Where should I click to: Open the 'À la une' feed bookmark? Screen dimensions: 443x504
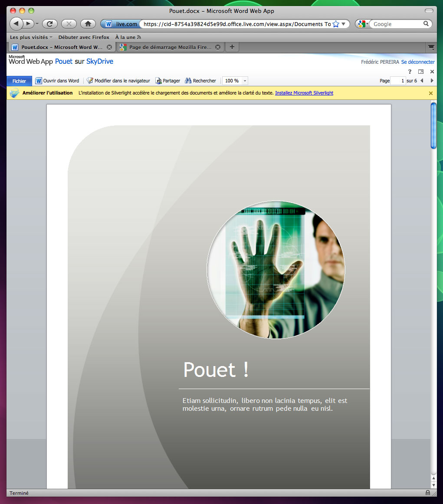tap(128, 37)
